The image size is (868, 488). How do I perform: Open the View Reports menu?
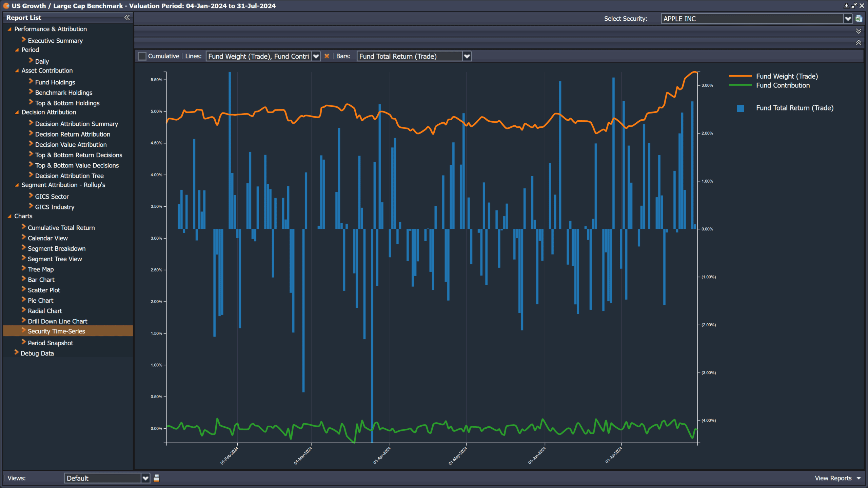coord(838,478)
